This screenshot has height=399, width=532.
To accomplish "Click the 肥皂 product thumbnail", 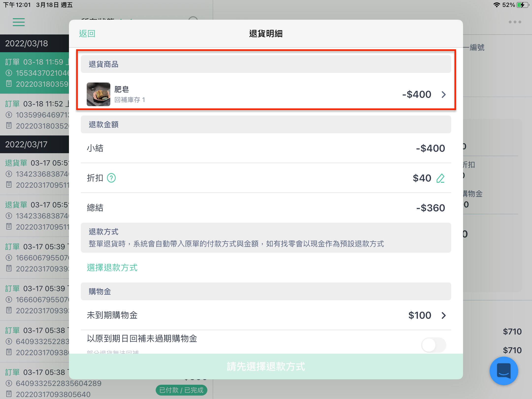I will [99, 94].
